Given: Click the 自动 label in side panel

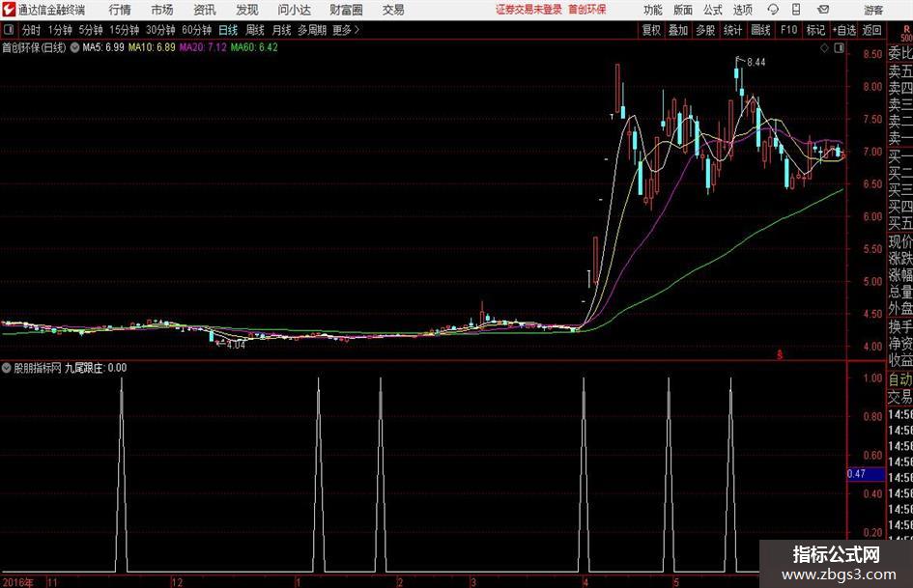Looking at the screenshot, I should click(900, 379).
